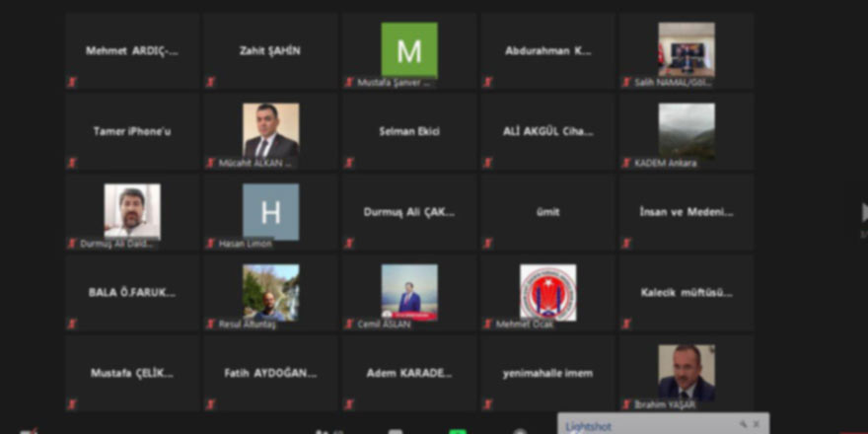Click the muted mic icon next to Cemil ASLAN
The image size is (868, 434).
pyautogui.click(x=349, y=324)
